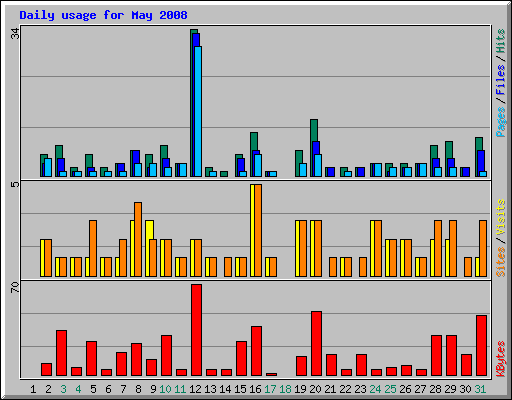
Task: Click the Sites legend label
Action: [501, 262]
